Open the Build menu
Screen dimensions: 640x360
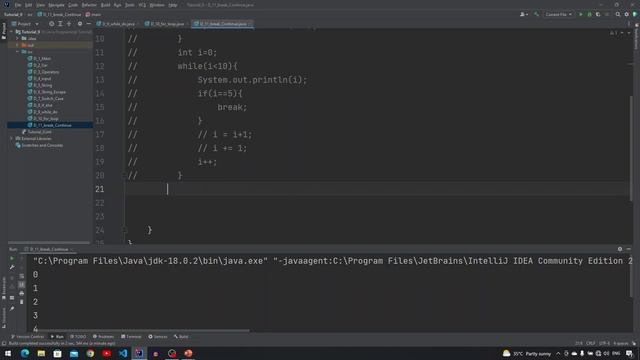(x=105, y=5)
